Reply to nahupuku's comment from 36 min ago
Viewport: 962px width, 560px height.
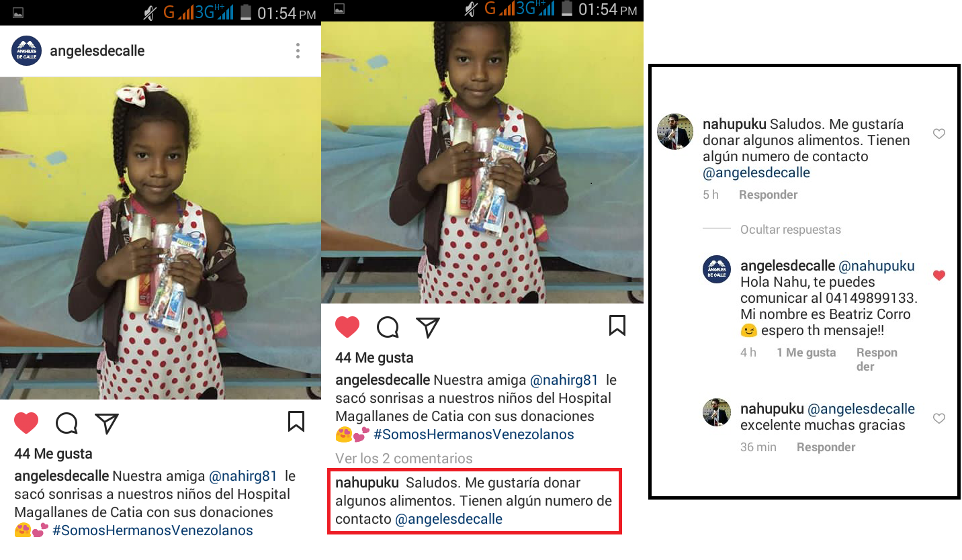[x=826, y=447]
